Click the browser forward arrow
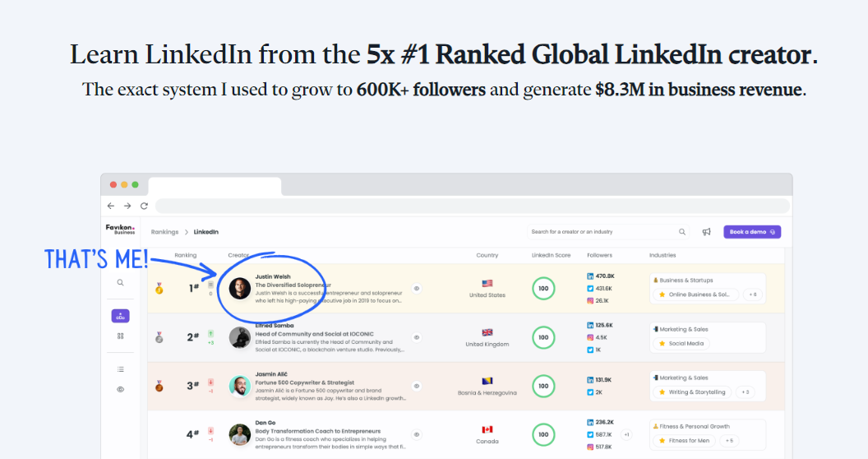868x459 pixels. click(x=127, y=206)
